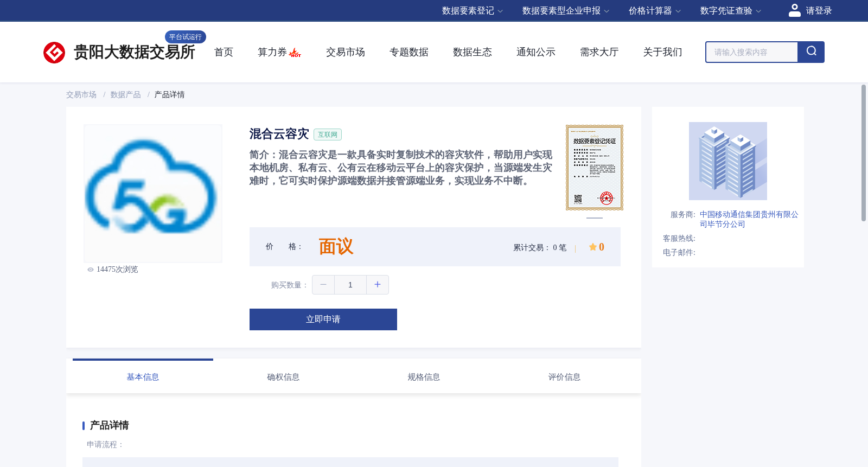Image resolution: width=868 pixels, height=467 pixels.
Task: Open service provider 中国移动通信集团贵州有限公司毕节分公司 link
Action: [749, 220]
